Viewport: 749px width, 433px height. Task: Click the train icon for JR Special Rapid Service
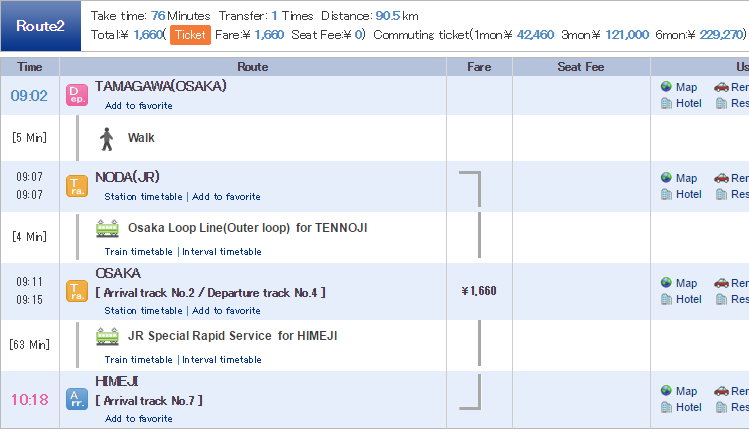107,336
